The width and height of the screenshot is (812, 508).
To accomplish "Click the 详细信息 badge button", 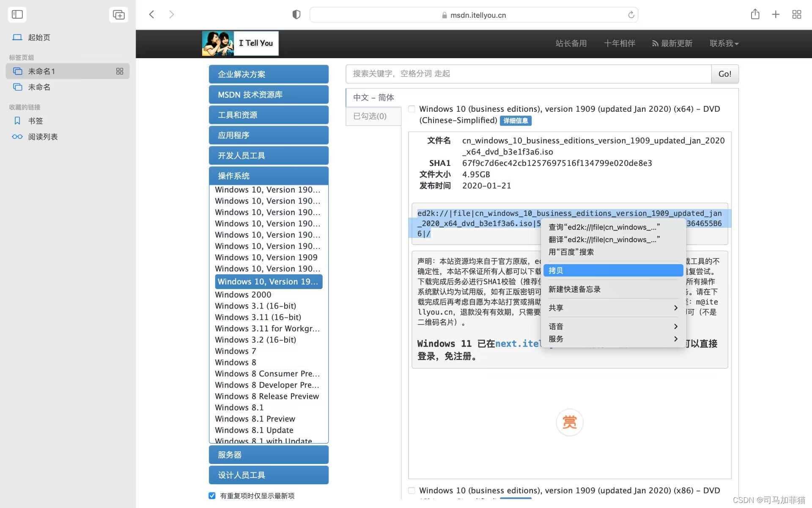I will pos(516,121).
